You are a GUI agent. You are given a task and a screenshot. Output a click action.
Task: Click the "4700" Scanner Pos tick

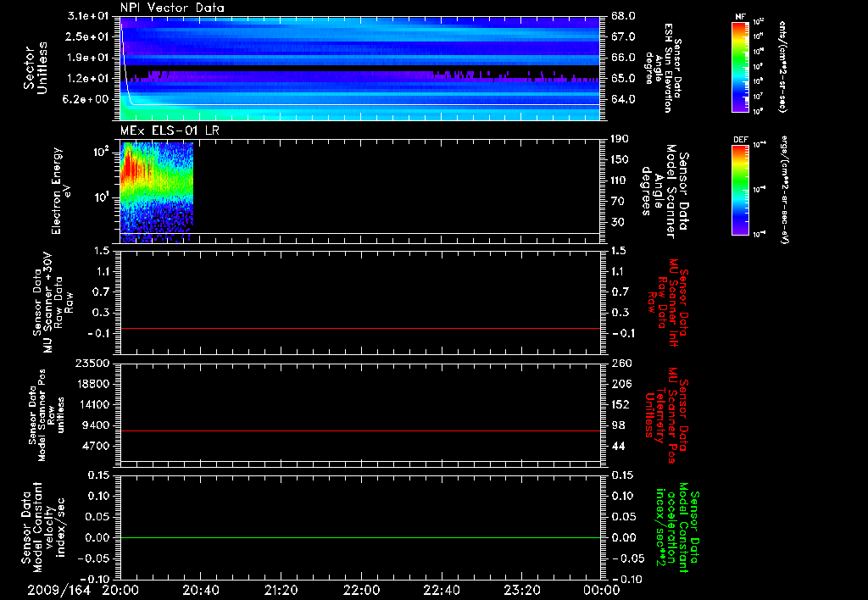click(x=97, y=446)
